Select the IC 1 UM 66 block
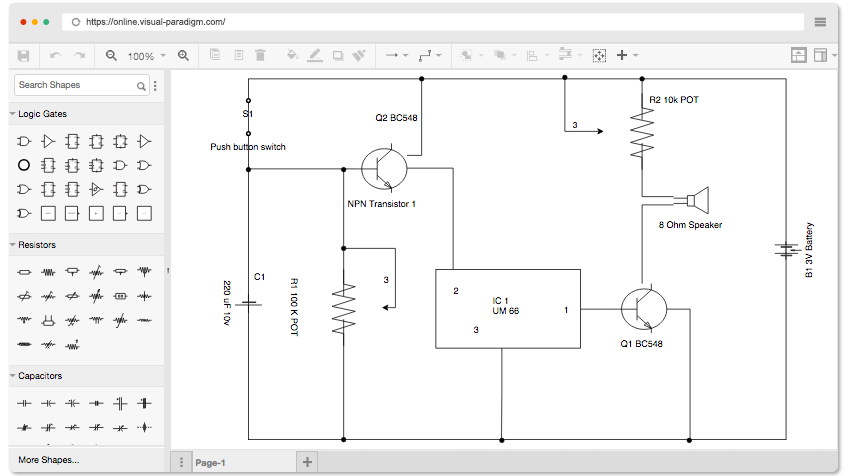848x476 pixels. click(508, 309)
